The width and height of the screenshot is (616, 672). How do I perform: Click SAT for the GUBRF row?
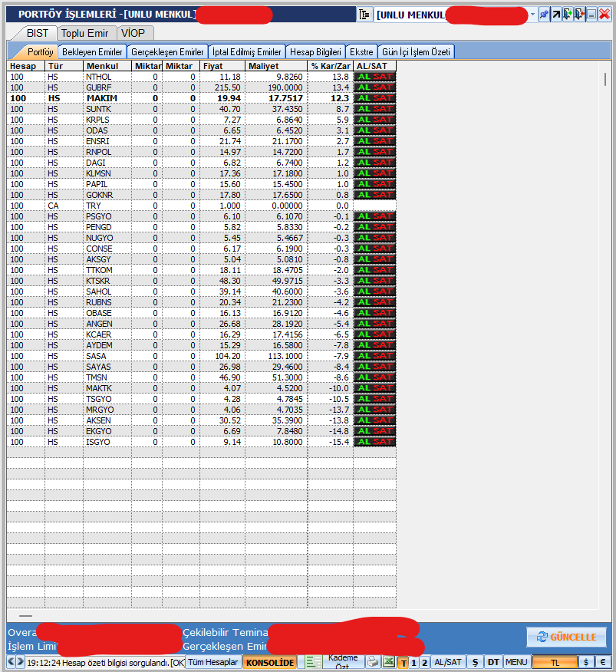(x=382, y=87)
